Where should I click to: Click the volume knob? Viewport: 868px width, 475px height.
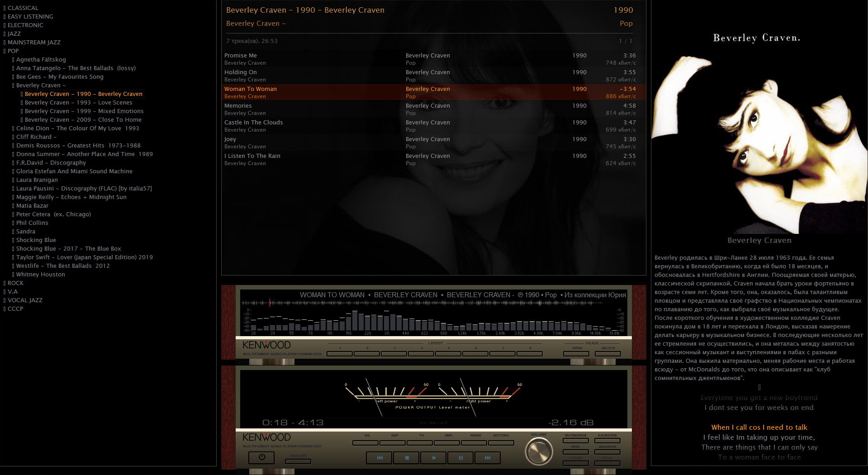[539, 451]
